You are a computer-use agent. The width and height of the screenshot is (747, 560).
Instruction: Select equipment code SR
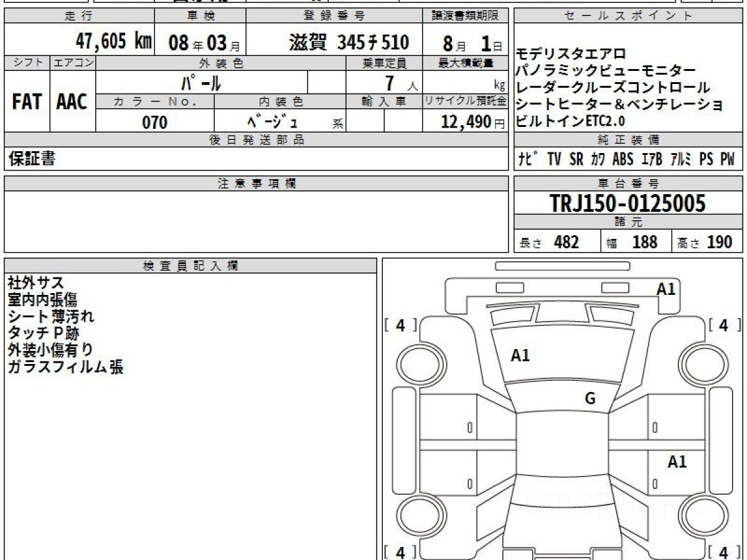coord(576,159)
